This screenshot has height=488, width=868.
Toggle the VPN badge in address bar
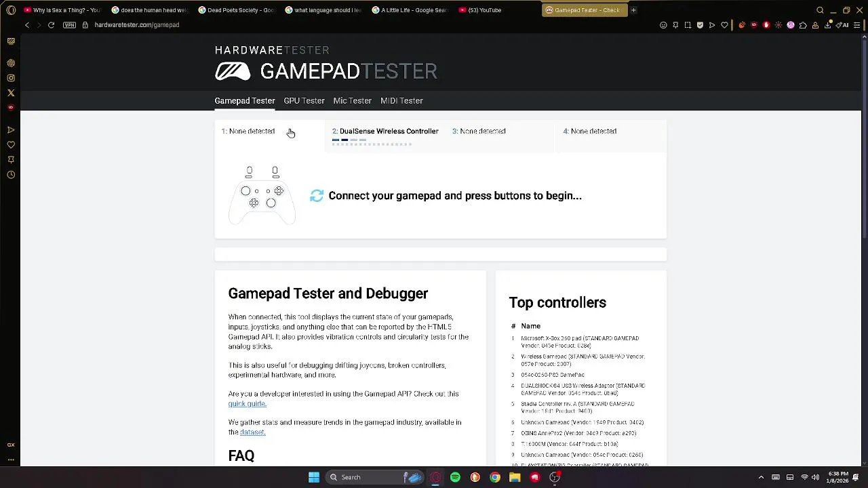tap(69, 25)
